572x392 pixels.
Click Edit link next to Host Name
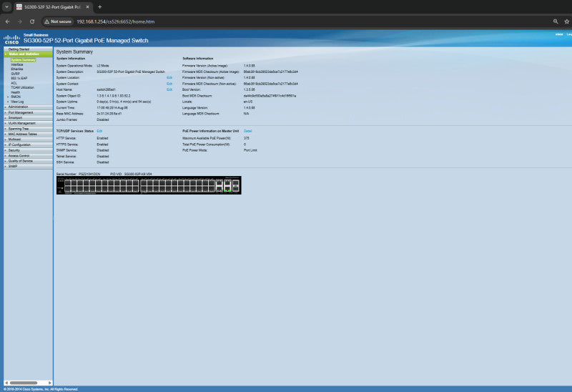point(169,89)
